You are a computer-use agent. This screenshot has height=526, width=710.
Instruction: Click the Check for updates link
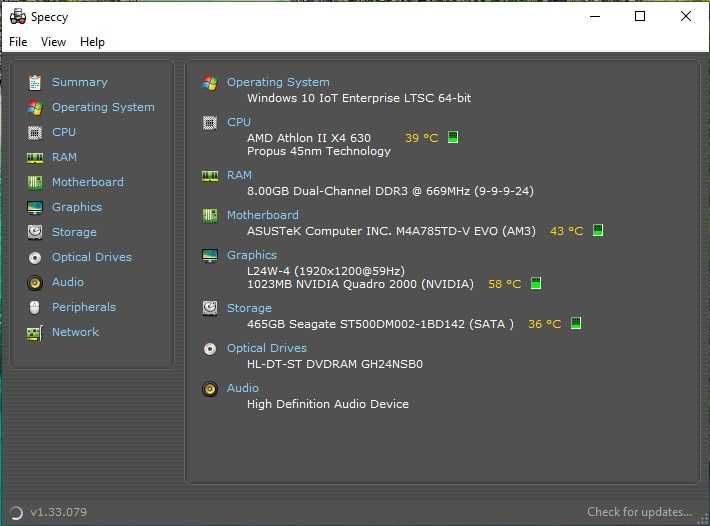click(639, 512)
